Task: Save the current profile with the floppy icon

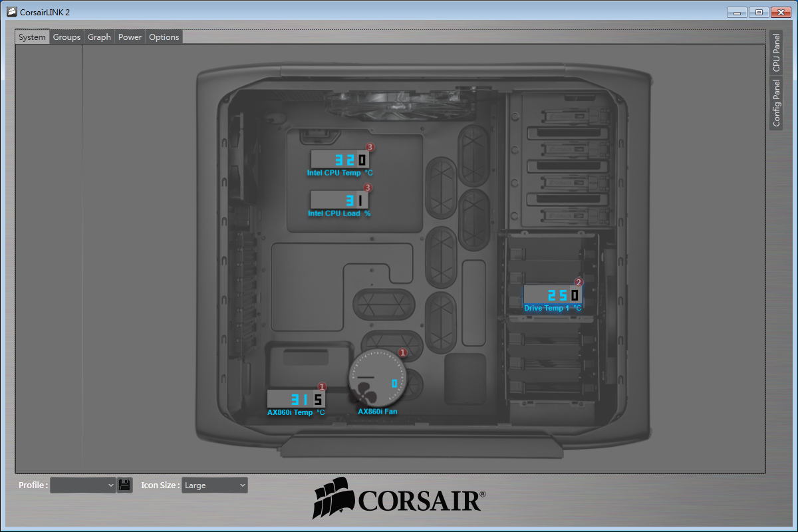Action: [x=124, y=485]
